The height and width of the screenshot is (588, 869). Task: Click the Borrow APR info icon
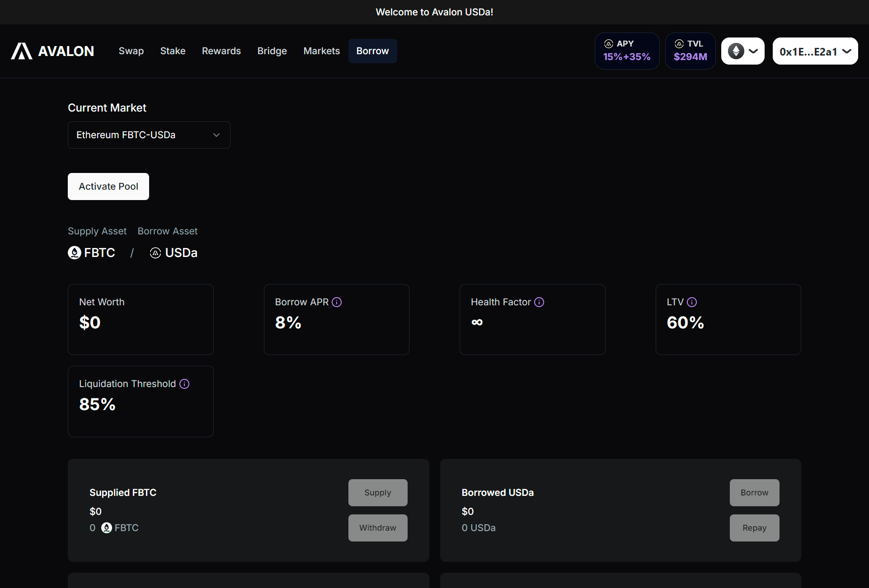click(x=338, y=302)
